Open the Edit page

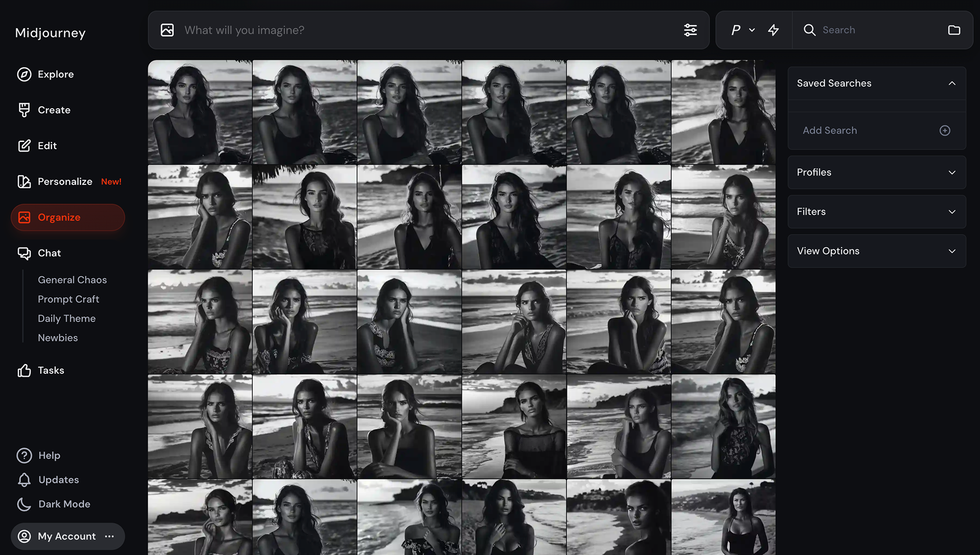click(x=47, y=146)
